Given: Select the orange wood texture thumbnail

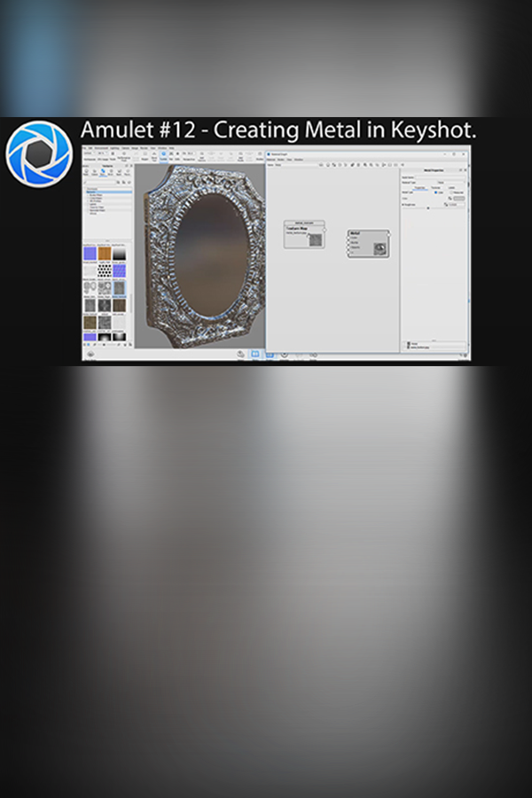Looking at the screenshot, I should tap(105, 253).
